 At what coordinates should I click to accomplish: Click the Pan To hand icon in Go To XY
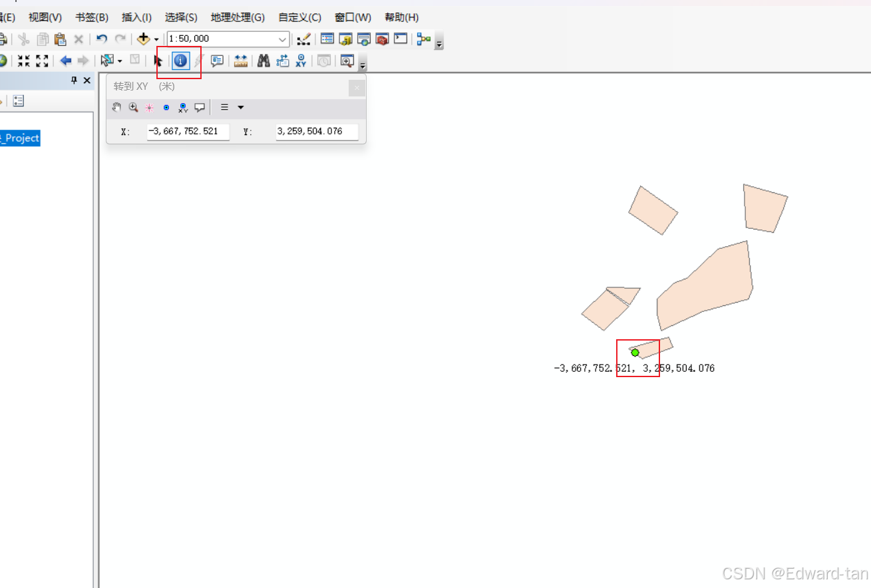point(116,107)
